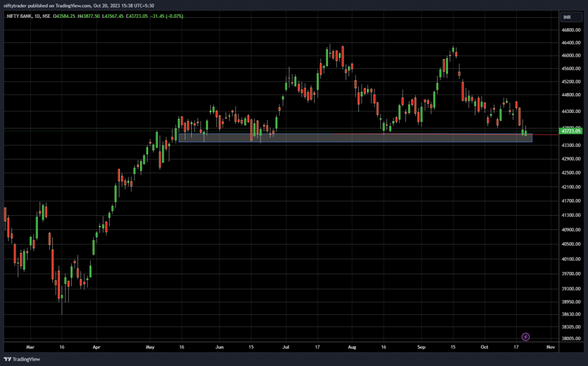Screen dimensions: 588x366
Task: Click the 38630.00 price axis label
Action: tap(571, 314)
